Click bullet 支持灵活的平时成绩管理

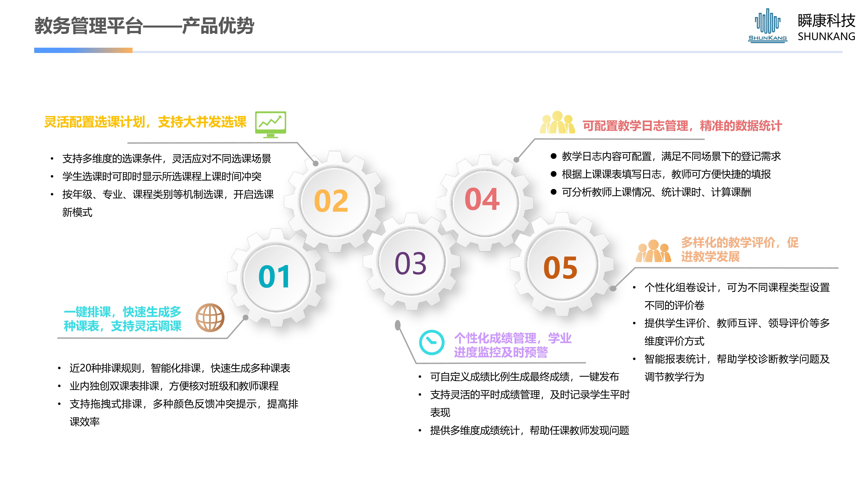click(530, 403)
